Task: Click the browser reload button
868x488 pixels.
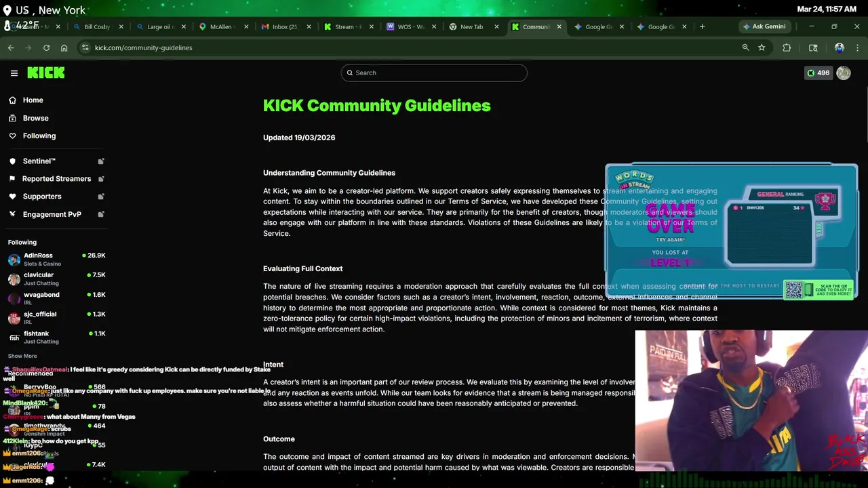Action: point(46,47)
